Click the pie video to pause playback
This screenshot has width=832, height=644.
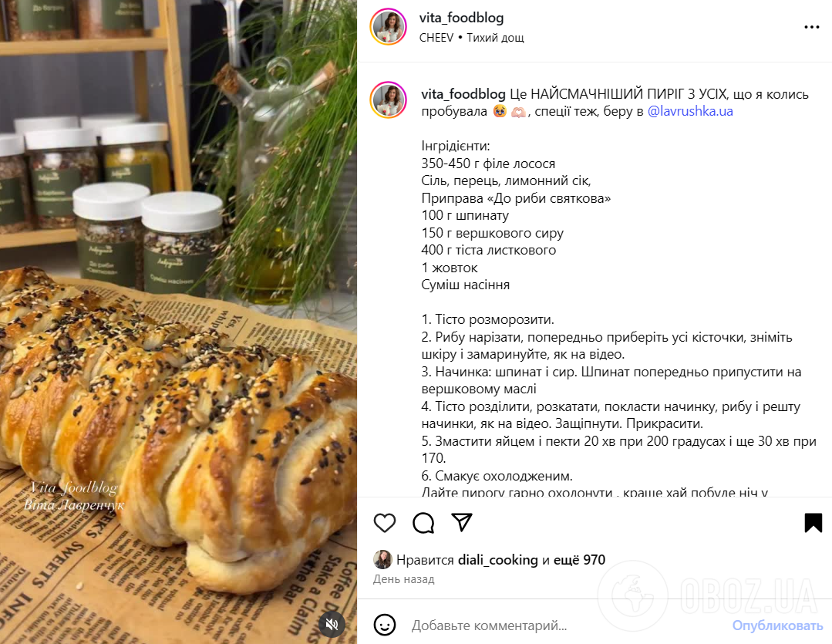(x=178, y=322)
